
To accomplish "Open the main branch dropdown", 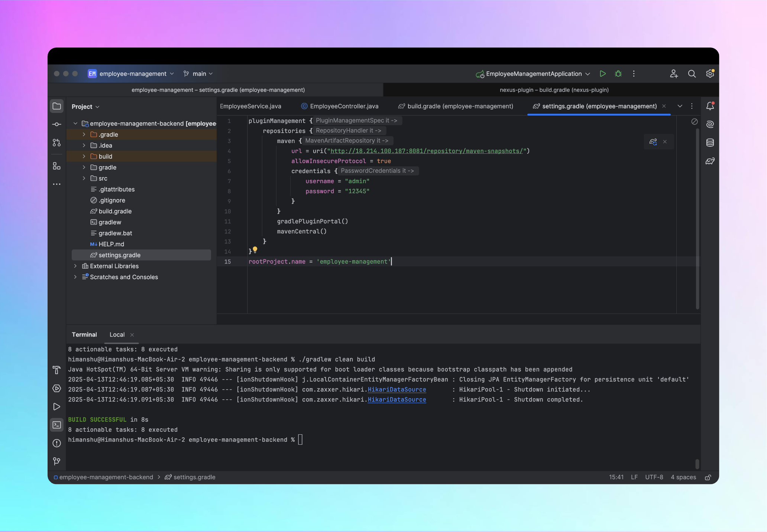I will (x=198, y=74).
